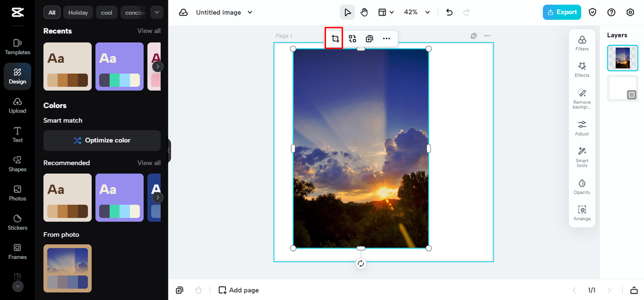Open the Arrange panel
Screen dimensions: 644x300
[582, 213]
